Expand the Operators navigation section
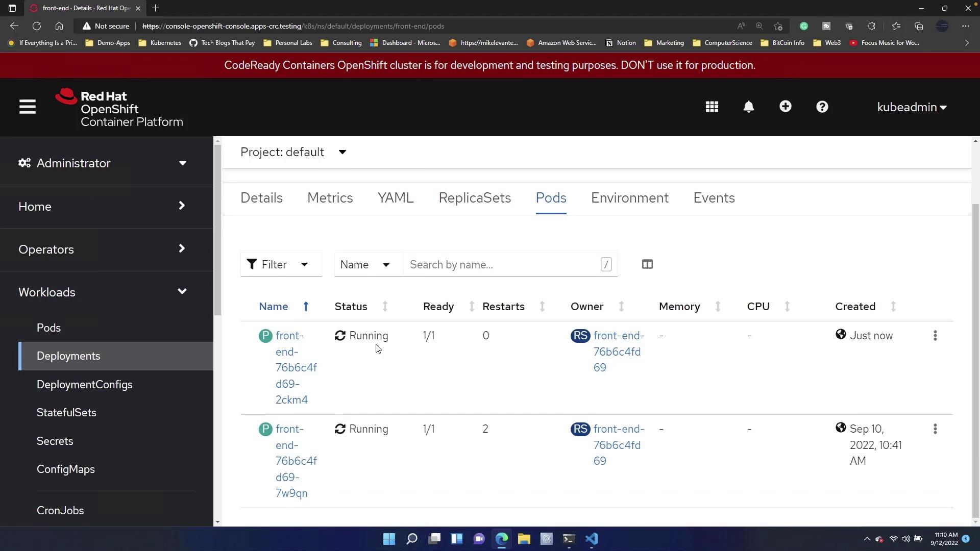 (102, 249)
